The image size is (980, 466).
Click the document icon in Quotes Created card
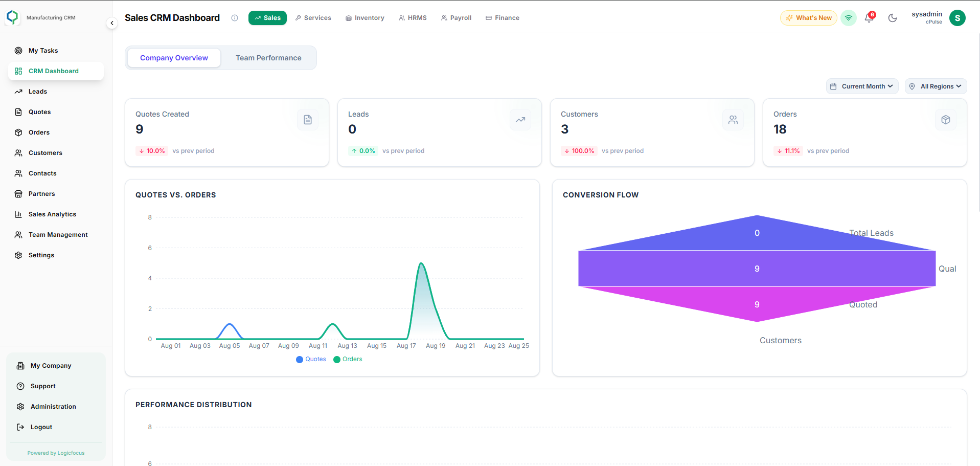pyautogui.click(x=308, y=120)
